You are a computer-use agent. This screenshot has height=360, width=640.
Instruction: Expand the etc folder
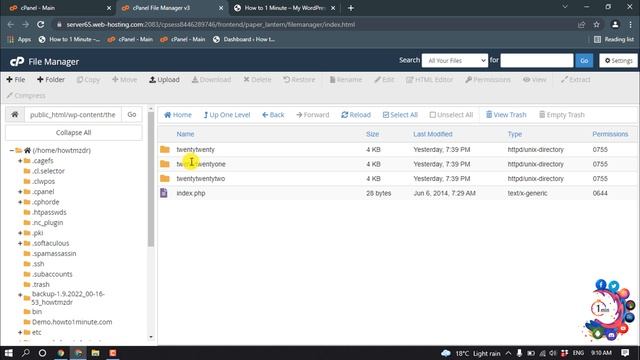coord(20,332)
